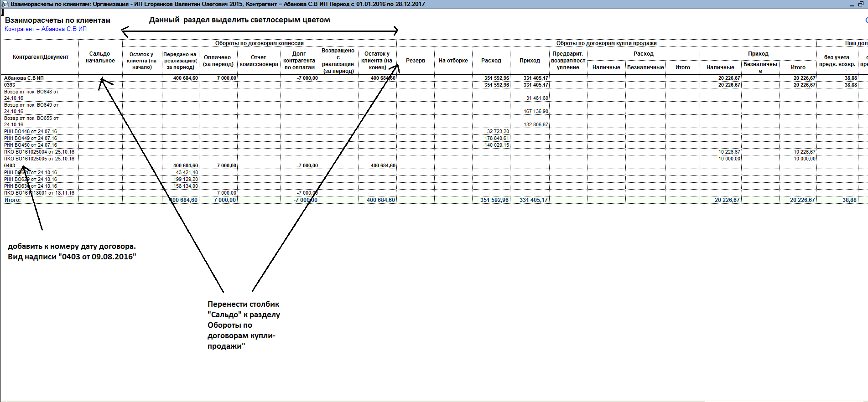Select the 'Долг контрагента по оплатам' header
This screenshot has width=868, height=402.
(x=299, y=61)
